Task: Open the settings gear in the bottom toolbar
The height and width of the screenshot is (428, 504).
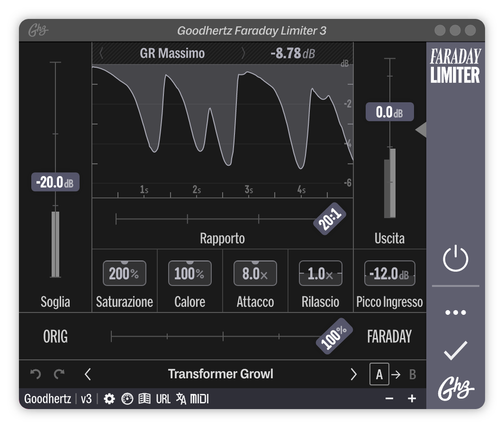Action: coord(110,399)
